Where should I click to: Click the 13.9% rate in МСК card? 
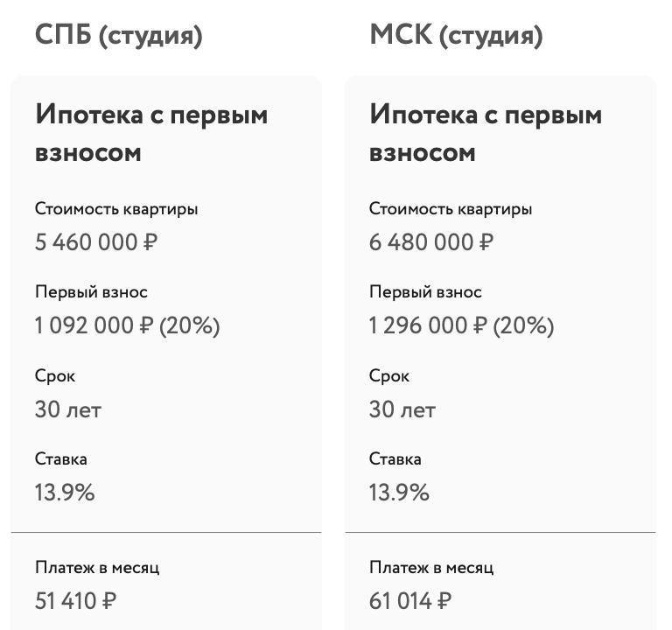[399, 493]
